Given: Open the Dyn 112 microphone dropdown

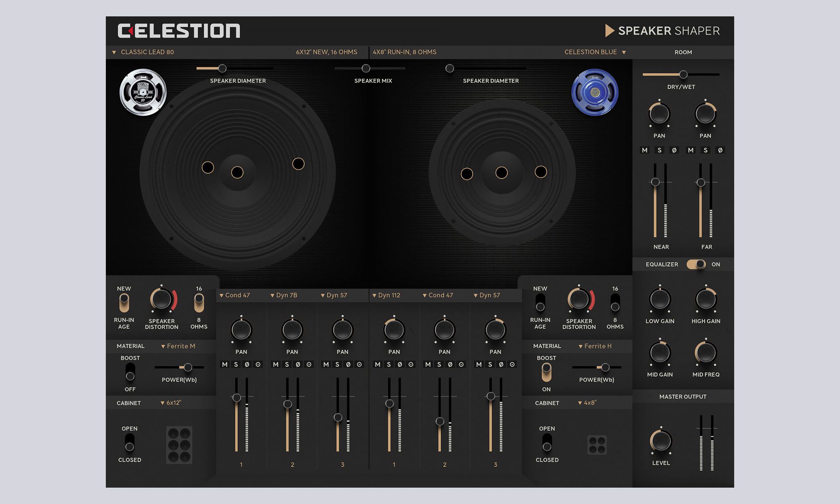Looking at the screenshot, I should click(x=386, y=295).
